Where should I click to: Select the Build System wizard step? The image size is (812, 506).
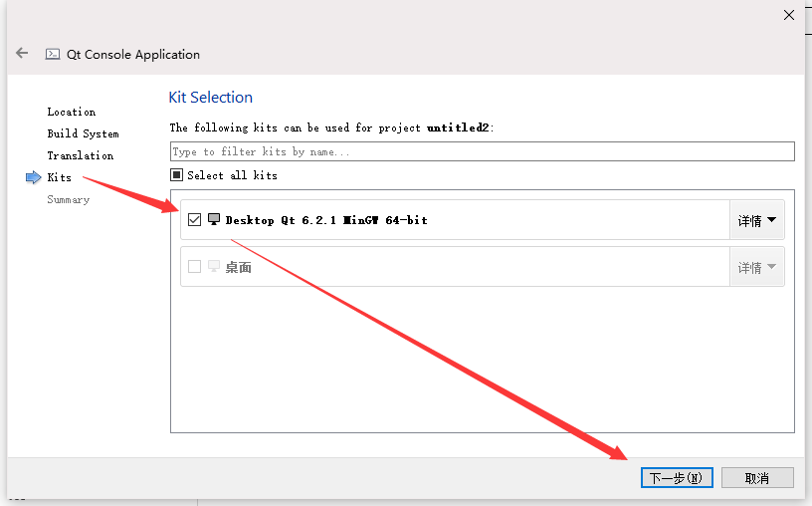point(83,133)
